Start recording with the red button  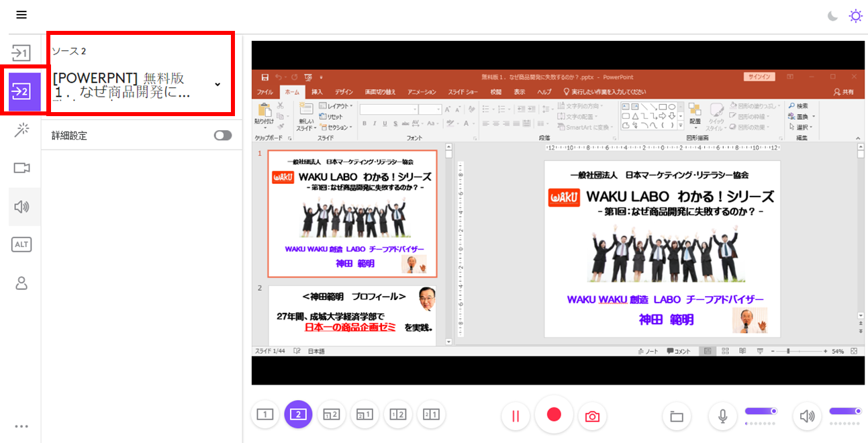tap(554, 414)
